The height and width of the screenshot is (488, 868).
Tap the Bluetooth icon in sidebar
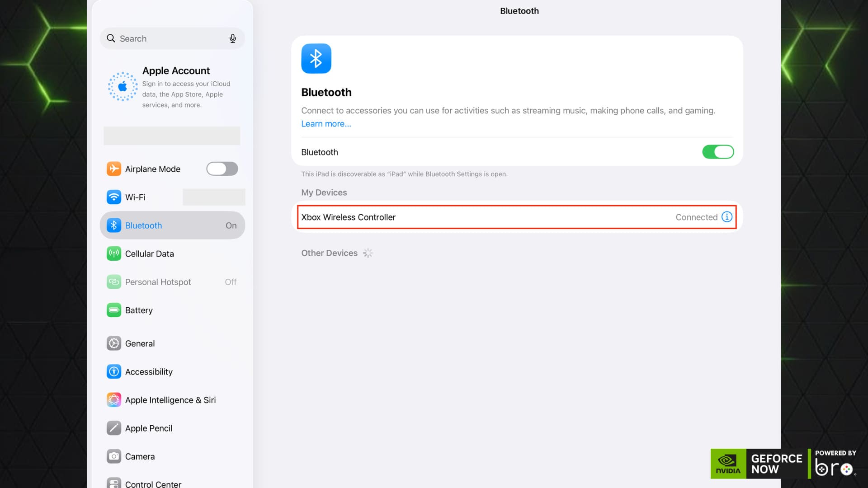coord(114,225)
